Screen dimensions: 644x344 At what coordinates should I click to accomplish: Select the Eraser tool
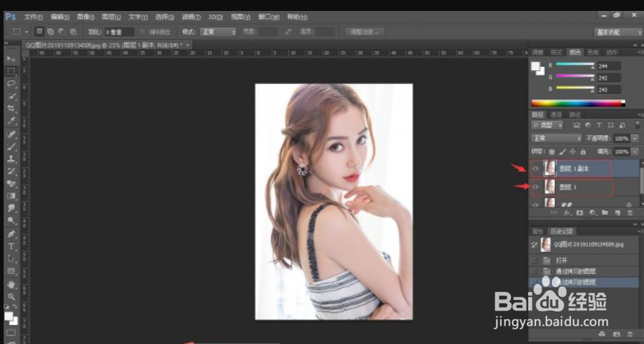[x=11, y=183]
